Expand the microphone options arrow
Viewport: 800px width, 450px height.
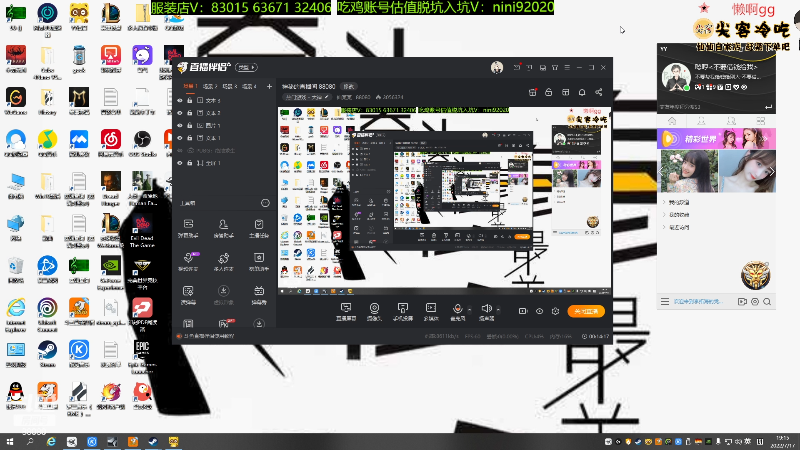(469, 309)
